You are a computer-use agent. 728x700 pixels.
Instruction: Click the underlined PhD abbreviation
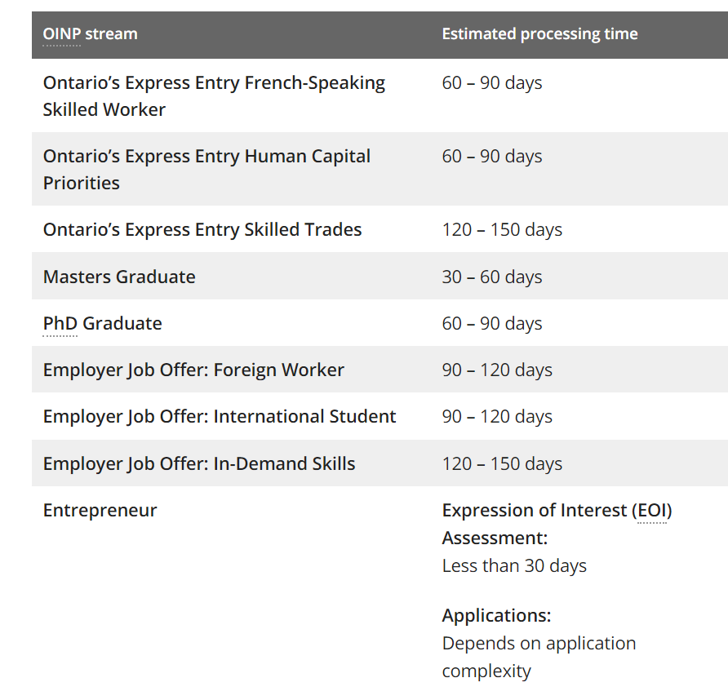pyautogui.click(x=60, y=324)
